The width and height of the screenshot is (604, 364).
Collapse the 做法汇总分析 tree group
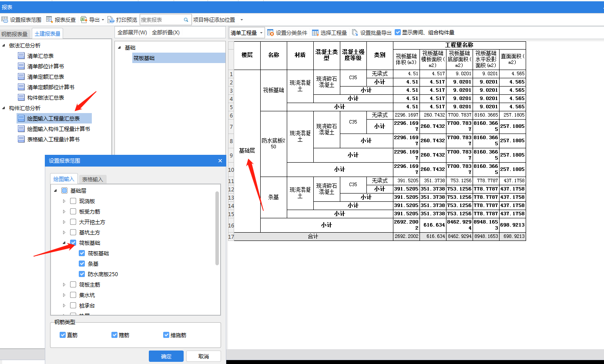coord(4,45)
